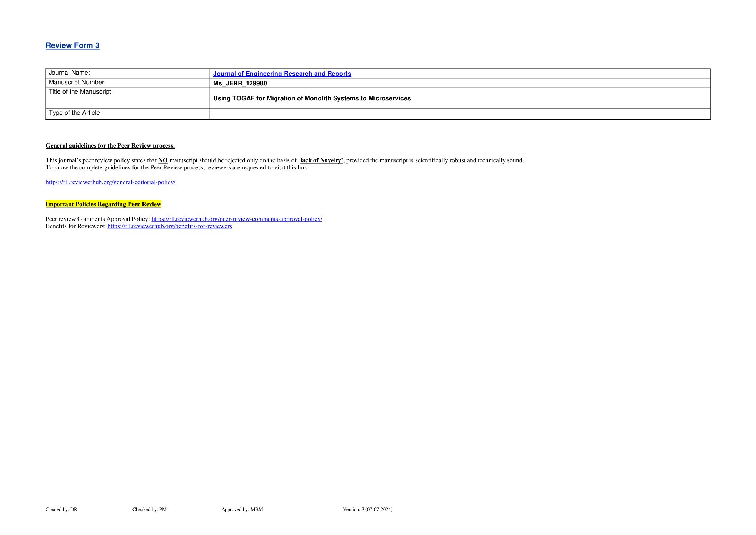756x535 pixels.
Task: Click the bold 'lack of Novelty' phrase
Action: point(321,160)
